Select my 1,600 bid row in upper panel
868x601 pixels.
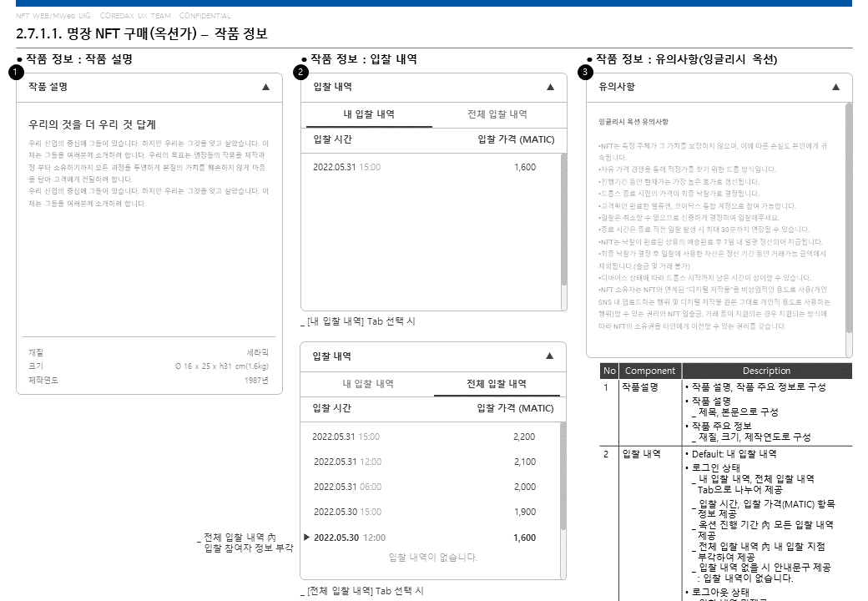coord(431,167)
